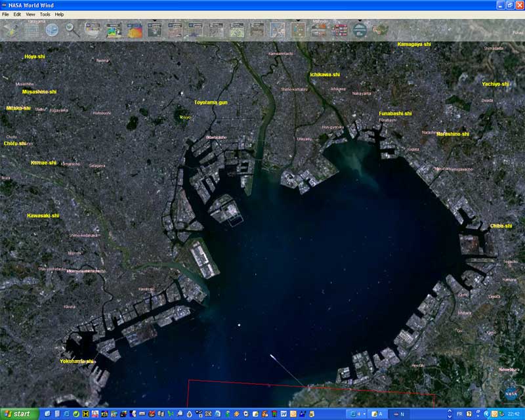Select the Chiba-shi city label
This screenshot has width=525, height=420.
pos(501,226)
